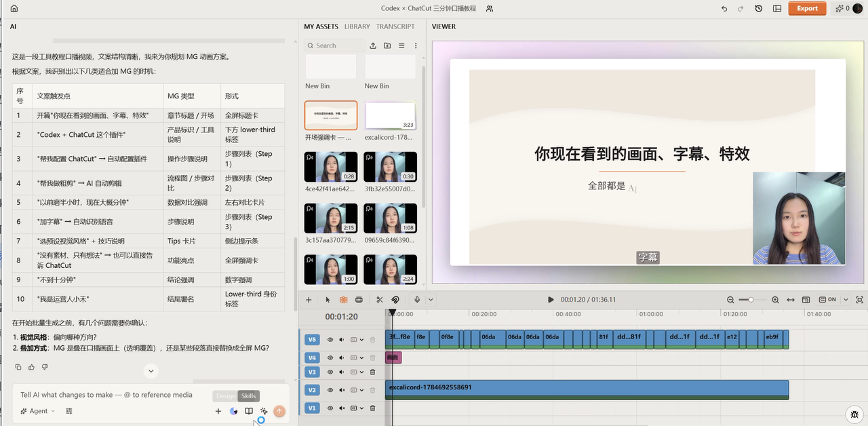This screenshot has height=426, width=868.
Task: Switch to the TRANSCRIPT tab
Action: tap(395, 26)
